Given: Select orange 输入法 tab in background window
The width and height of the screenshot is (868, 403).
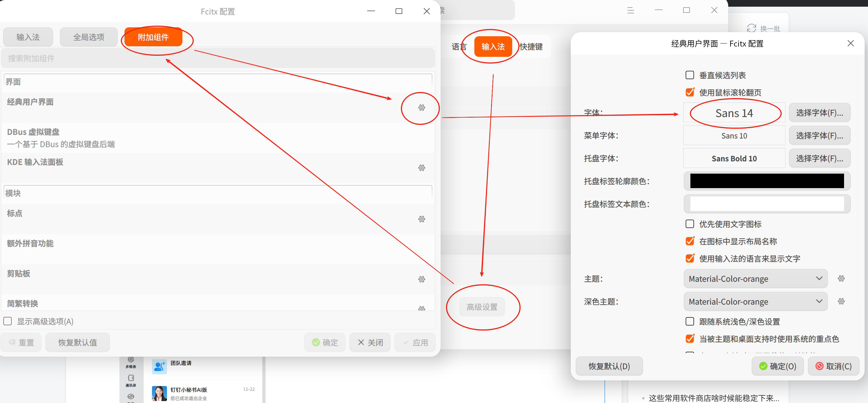Looking at the screenshot, I should pyautogui.click(x=493, y=47).
